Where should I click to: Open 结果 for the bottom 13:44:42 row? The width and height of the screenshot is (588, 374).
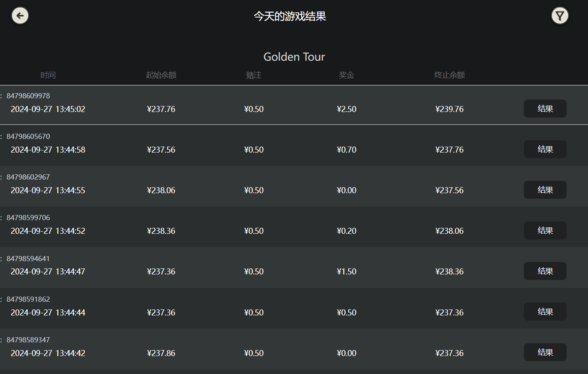click(x=545, y=352)
